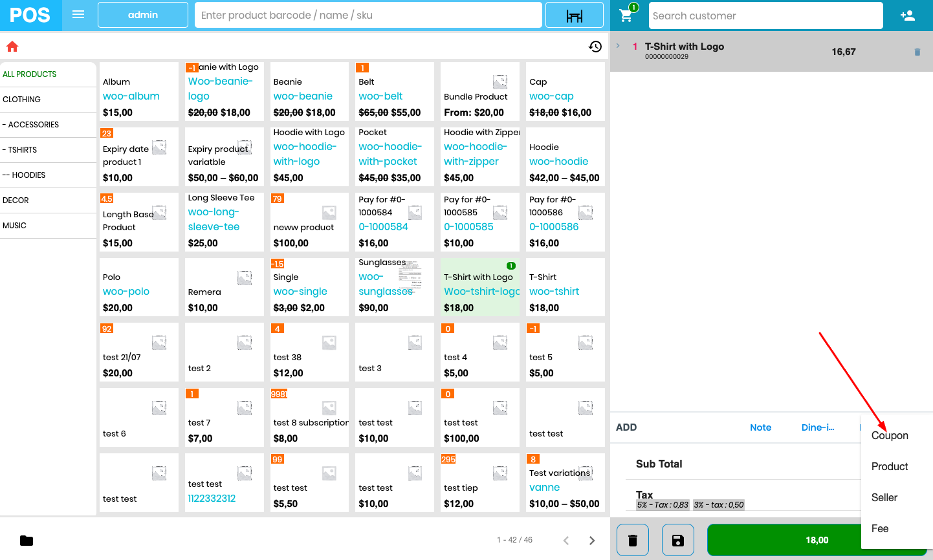Click the red home icon

coord(12,46)
